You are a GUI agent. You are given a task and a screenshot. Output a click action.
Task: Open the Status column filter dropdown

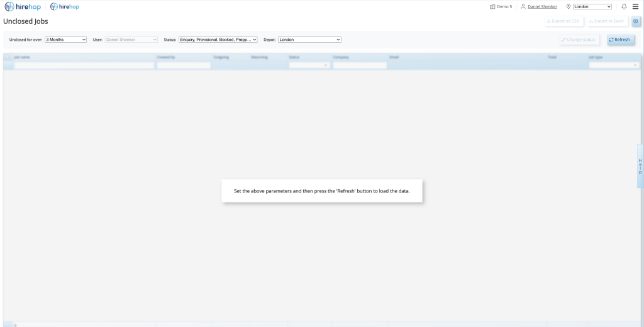tap(309, 65)
